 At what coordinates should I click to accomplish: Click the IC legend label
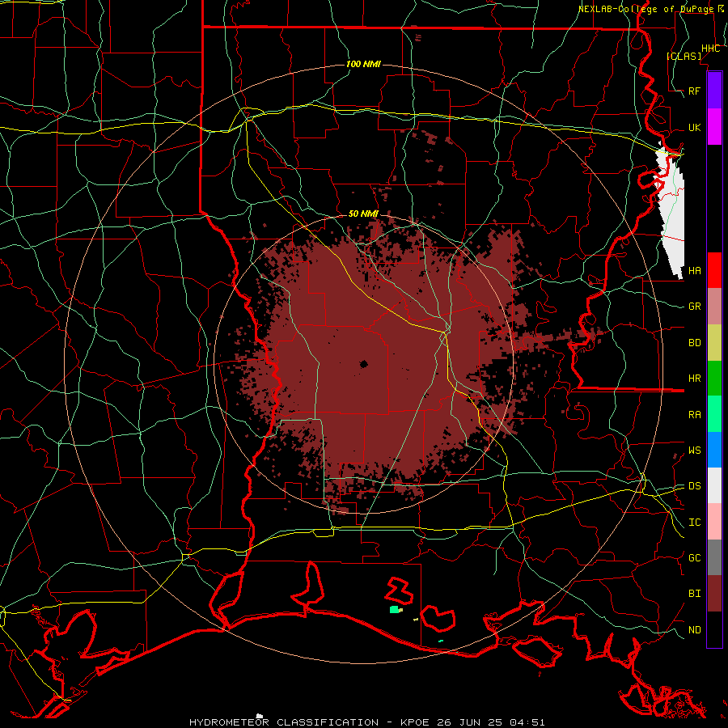tap(694, 523)
